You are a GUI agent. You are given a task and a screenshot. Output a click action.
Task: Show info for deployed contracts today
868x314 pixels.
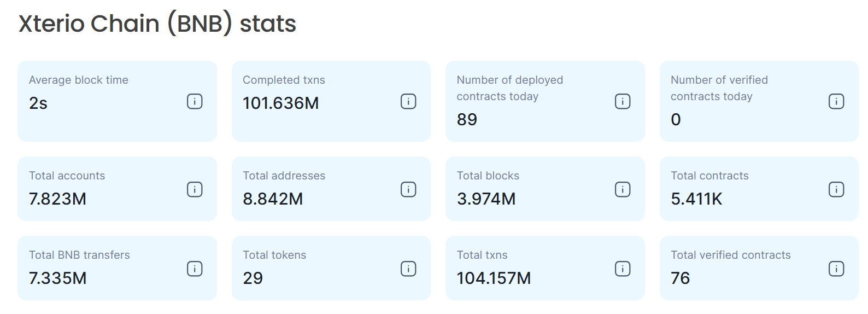click(x=623, y=101)
